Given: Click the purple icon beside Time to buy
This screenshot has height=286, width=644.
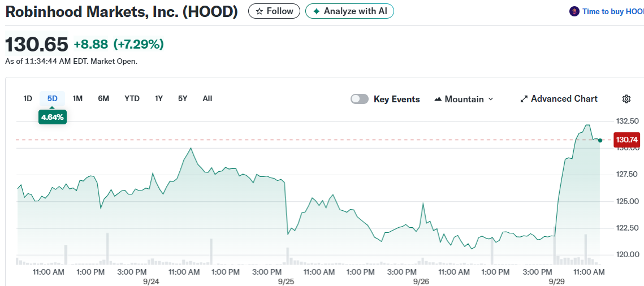Looking at the screenshot, I should click(574, 11).
